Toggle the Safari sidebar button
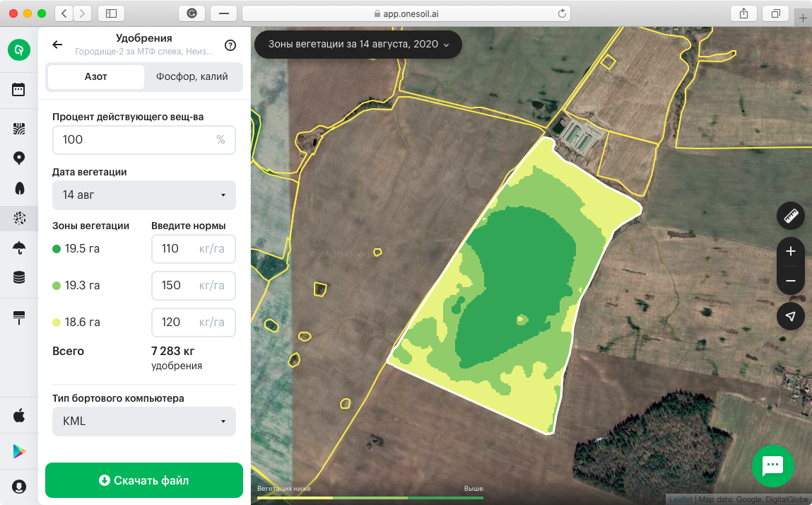 click(x=112, y=13)
